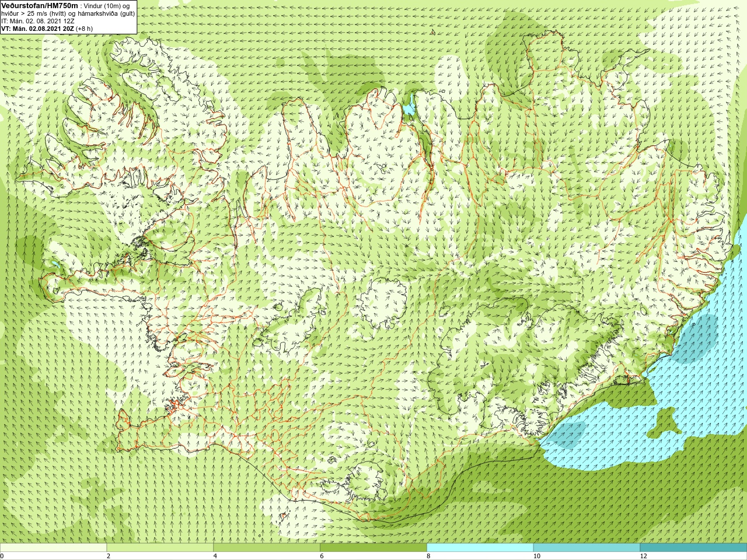Click the "(+8 h)" forecast offset text
The width and height of the screenshot is (747, 560).
[85, 29]
